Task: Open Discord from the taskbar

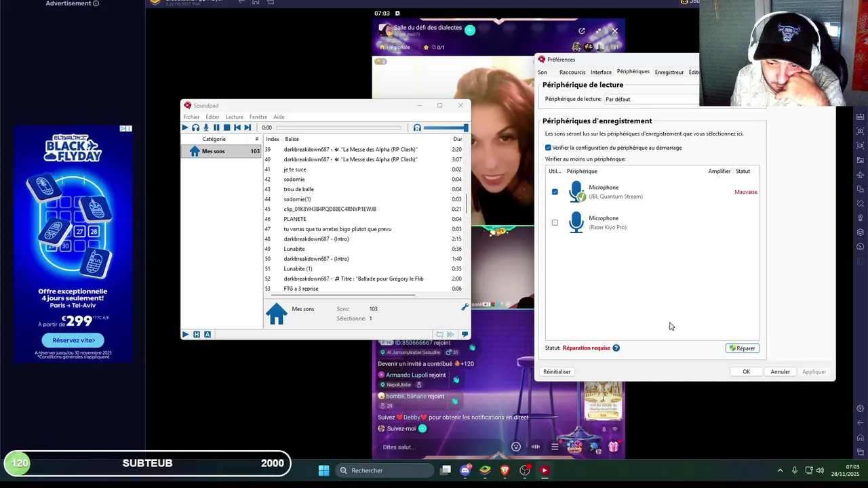Action: 465,470
